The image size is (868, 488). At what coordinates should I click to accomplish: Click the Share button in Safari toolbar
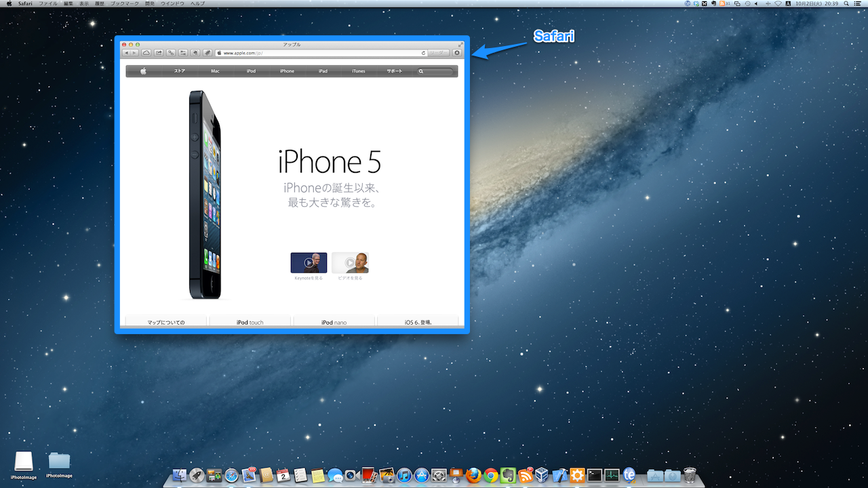click(x=159, y=52)
